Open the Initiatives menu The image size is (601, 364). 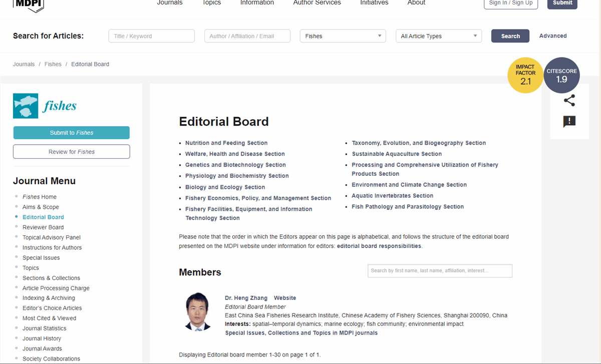coord(374,3)
